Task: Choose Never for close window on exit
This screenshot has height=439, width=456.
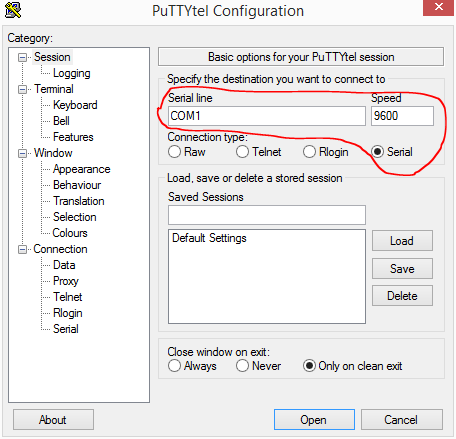Action: [242, 366]
